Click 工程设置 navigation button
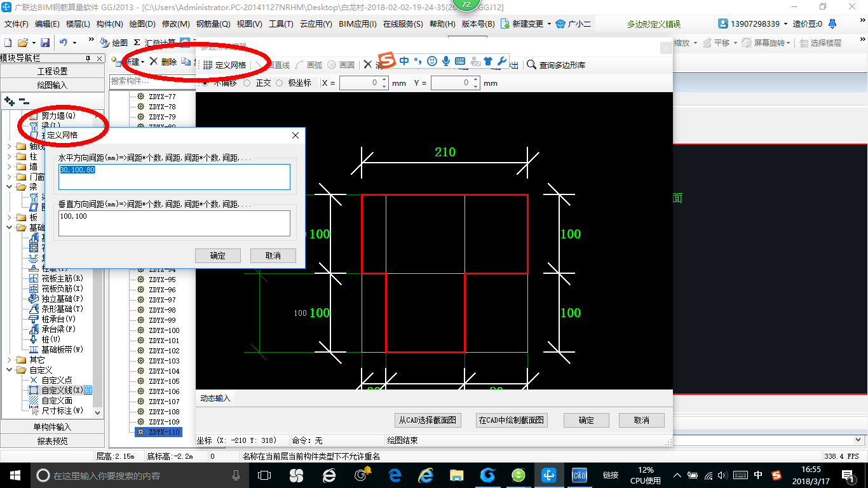Screen dimensions: 868x488 pyautogui.click(x=52, y=71)
